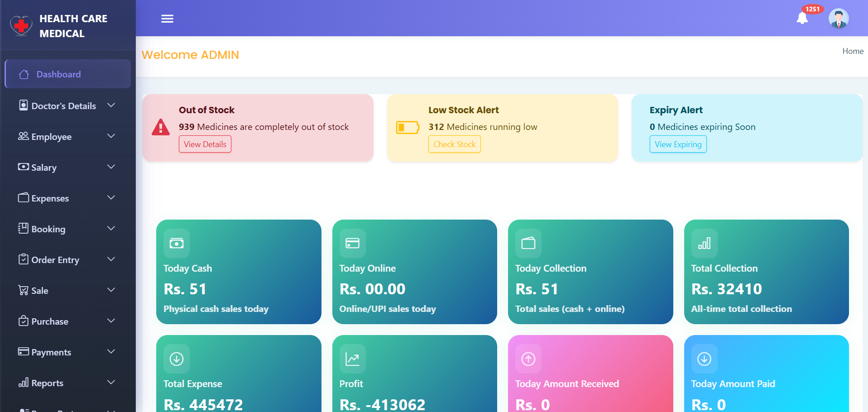This screenshot has height=412, width=868.
Task: Select Dashboard in the sidebar
Action: pyautogui.click(x=58, y=74)
